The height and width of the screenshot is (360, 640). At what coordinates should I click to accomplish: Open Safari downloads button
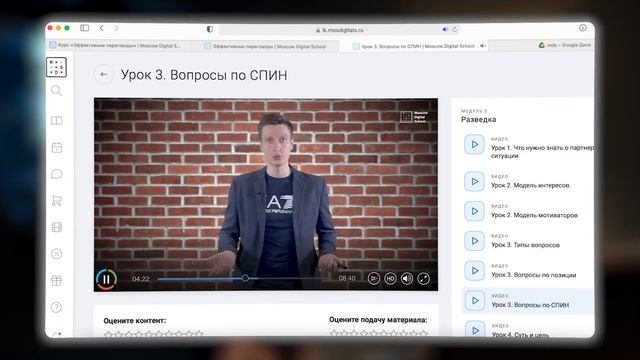tap(582, 28)
